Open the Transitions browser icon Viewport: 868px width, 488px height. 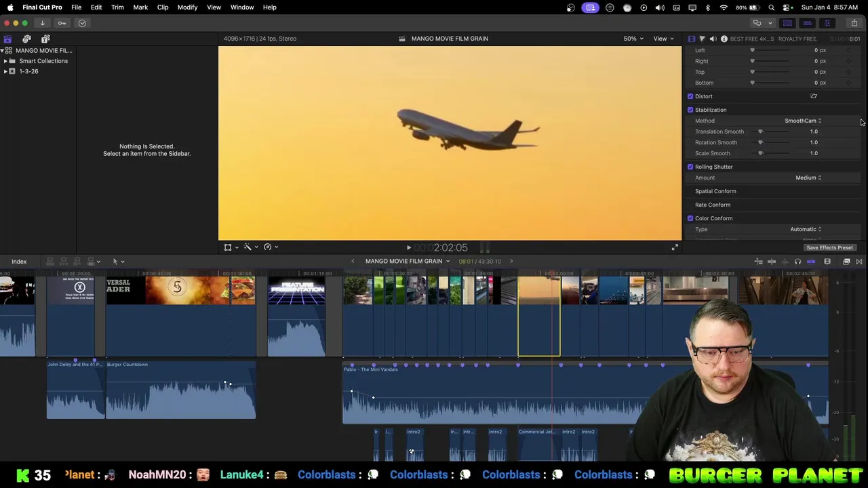tap(859, 262)
